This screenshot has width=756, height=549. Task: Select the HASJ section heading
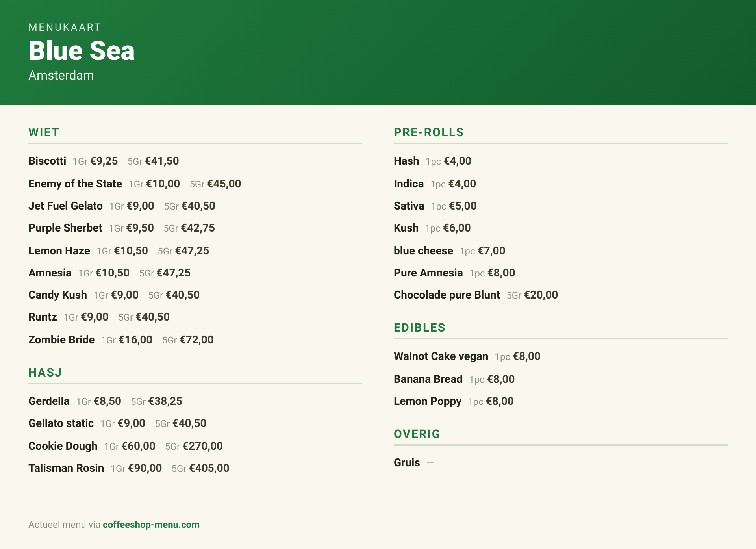pos(45,373)
